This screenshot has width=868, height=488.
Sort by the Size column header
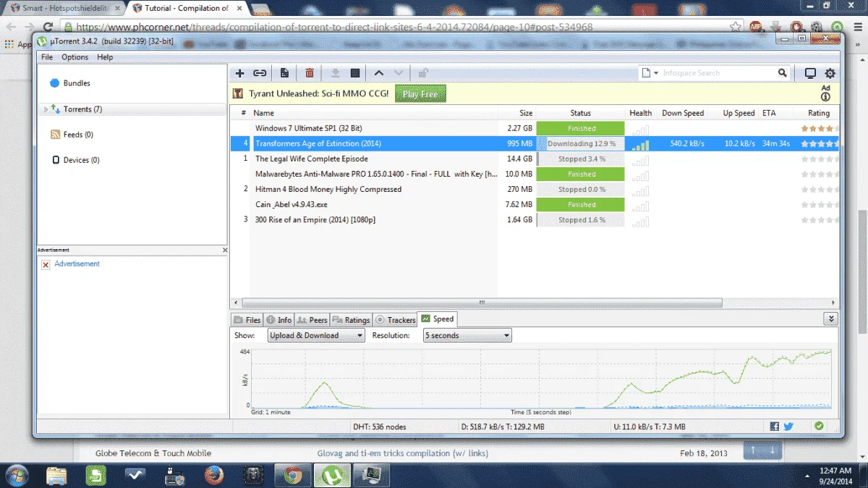[517, 113]
